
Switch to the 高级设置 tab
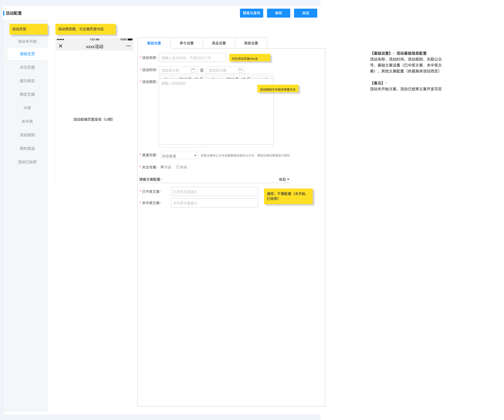point(251,43)
